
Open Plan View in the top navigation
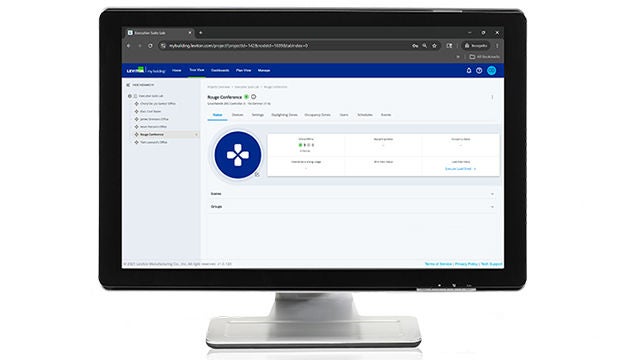[244, 70]
